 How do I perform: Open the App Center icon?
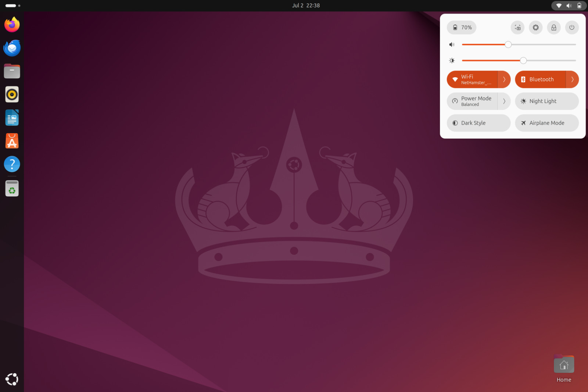tap(12, 141)
